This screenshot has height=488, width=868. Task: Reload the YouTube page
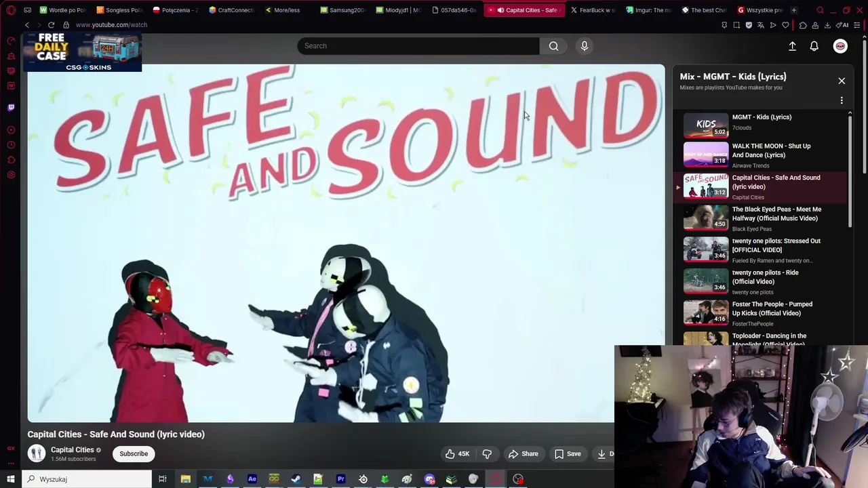[51, 25]
